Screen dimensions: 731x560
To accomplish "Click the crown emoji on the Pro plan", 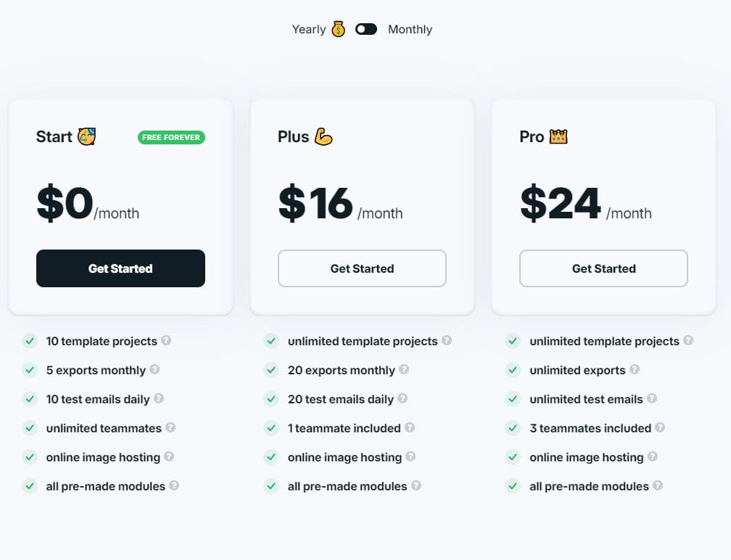I will click(558, 136).
